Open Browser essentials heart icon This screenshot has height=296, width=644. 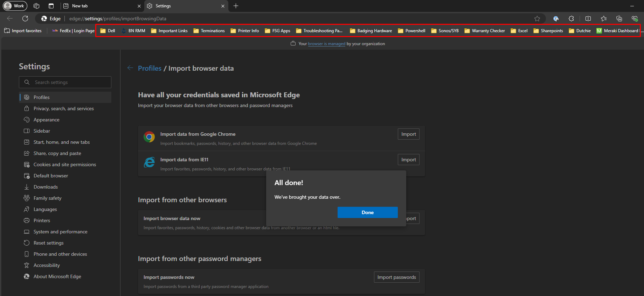pyautogui.click(x=634, y=19)
